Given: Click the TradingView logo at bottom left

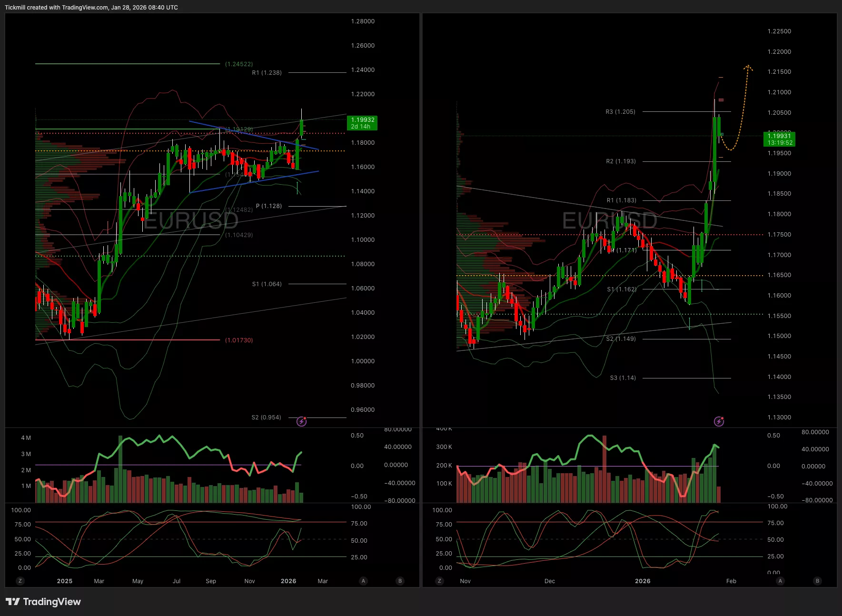Looking at the screenshot, I should [43, 602].
